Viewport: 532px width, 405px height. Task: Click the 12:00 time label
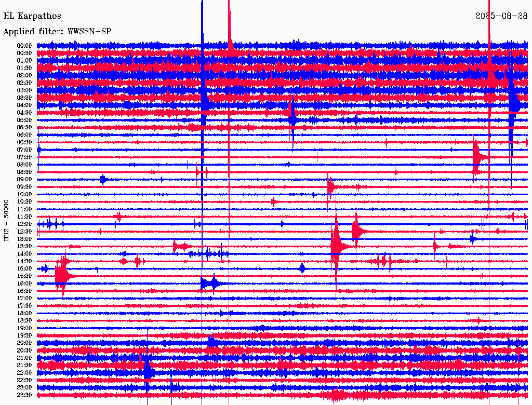click(x=24, y=224)
